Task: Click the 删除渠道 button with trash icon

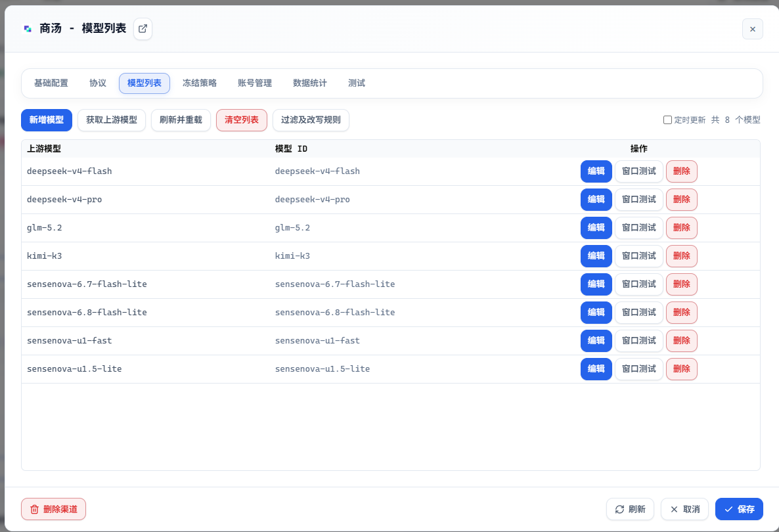Action: point(53,509)
